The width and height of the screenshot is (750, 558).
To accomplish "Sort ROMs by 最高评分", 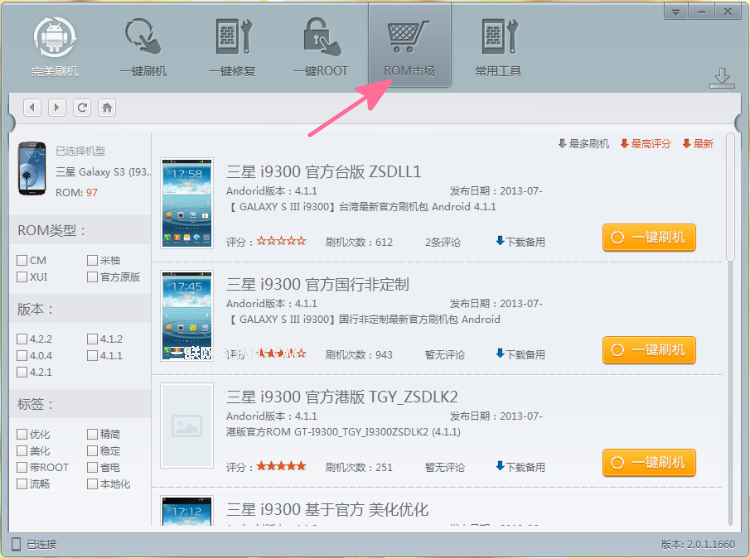I will click(646, 143).
